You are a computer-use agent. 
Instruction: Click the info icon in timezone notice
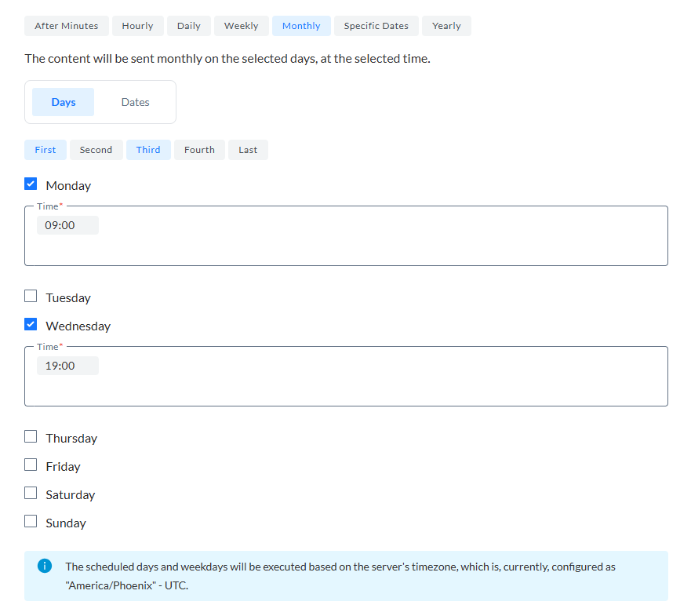point(45,566)
